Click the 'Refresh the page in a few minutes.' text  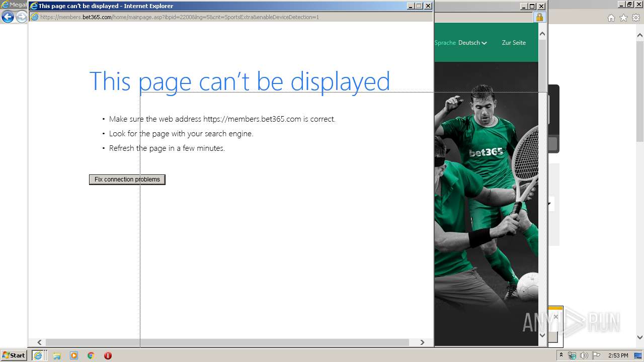tap(167, 148)
